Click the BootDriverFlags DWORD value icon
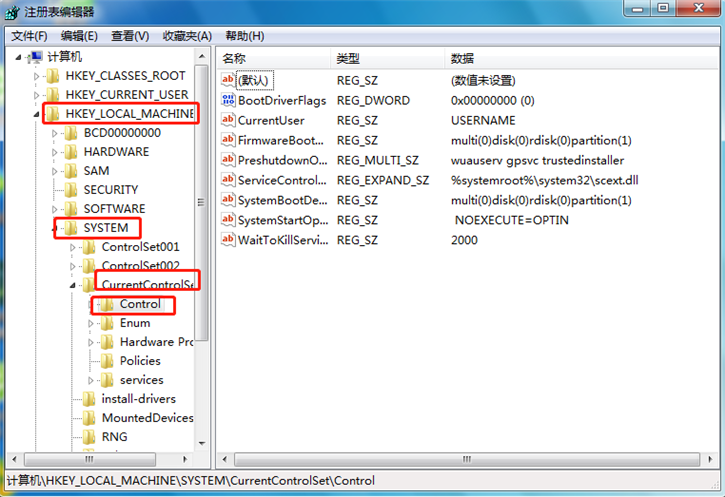Viewport: 725px width, 497px height. [x=227, y=100]
